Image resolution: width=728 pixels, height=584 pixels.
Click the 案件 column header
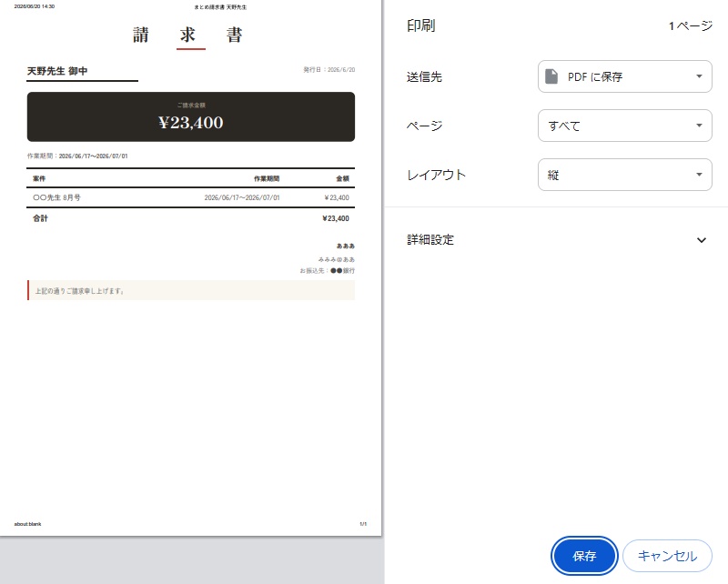pos(39,178)
